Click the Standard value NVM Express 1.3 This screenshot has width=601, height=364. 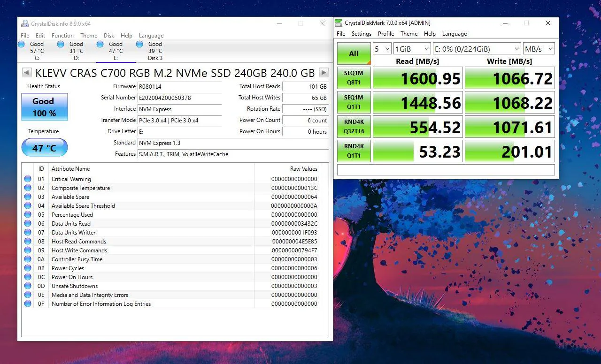click(x=233, y=143)
